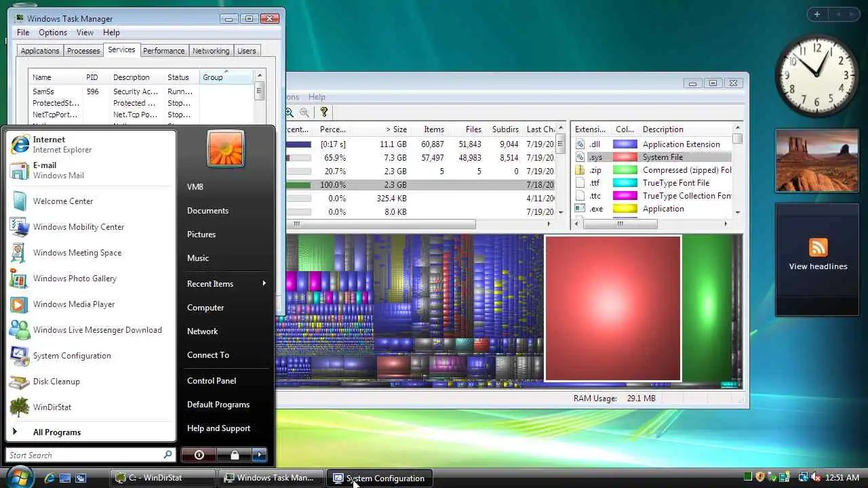Click the power button in Start menu
868x488 pixels.
pyautogui.click(x=199, y=455)
